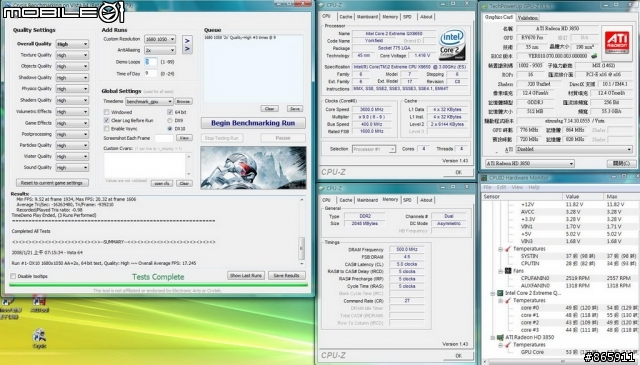Click the green Tests Complete progress bar
640x365 pixels.
click(158, 285)
